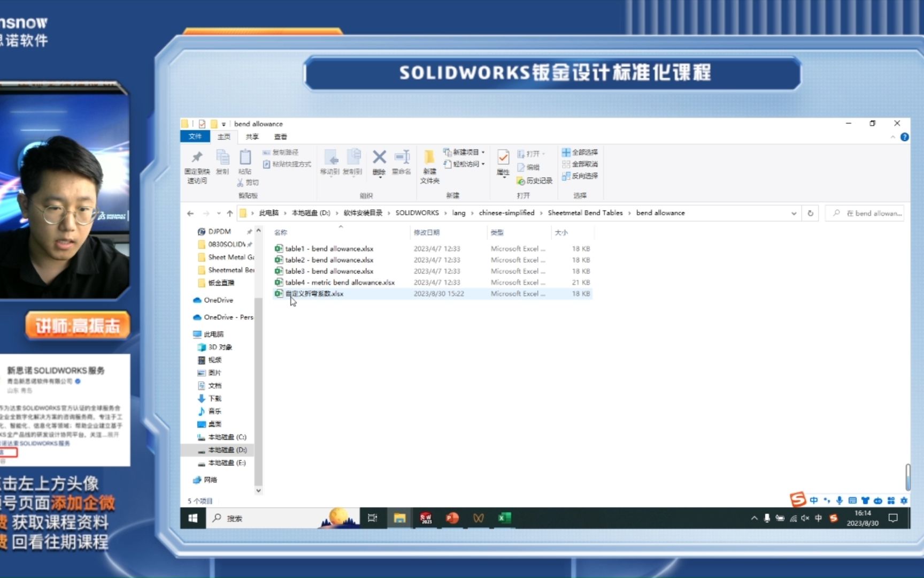Open Task View on the taskbar
Image resolution: width=924 pixels, height=578 pixels.
pyautogui.click(x=372, y=518)
